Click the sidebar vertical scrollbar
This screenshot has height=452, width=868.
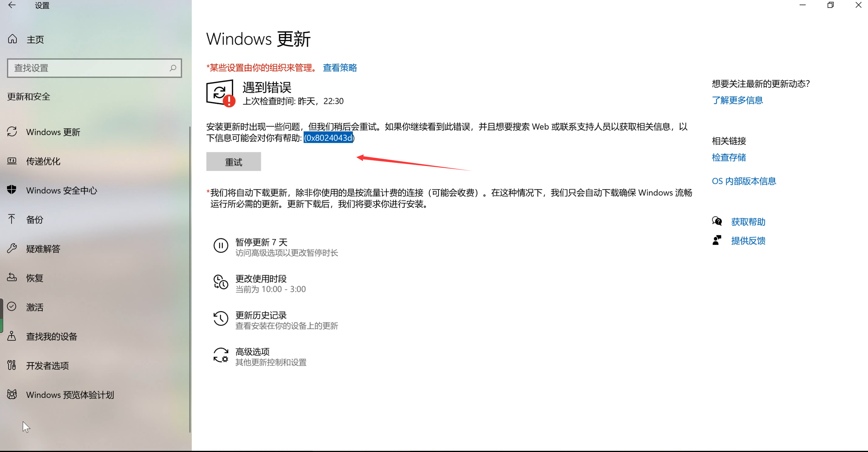190,279
